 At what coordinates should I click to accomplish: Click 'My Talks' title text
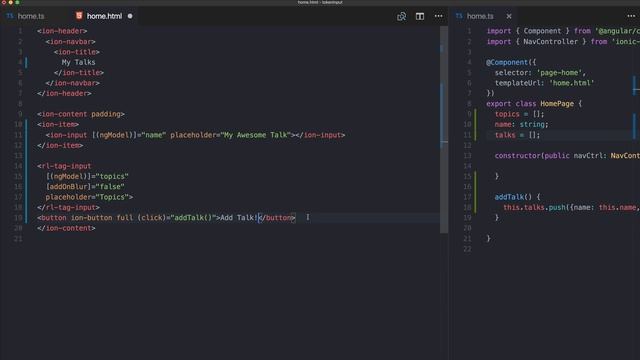78,62
